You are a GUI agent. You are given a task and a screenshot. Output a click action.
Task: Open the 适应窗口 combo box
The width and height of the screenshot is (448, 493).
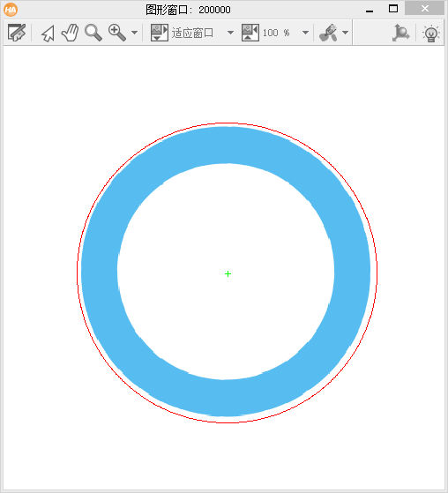tap(202, 33)
